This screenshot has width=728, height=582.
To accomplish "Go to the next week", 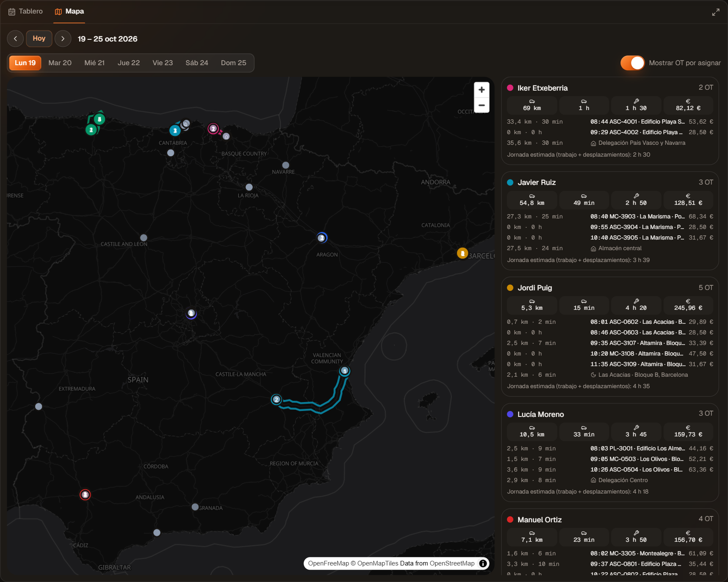I will pyautogui.click(x=63, y=39).
